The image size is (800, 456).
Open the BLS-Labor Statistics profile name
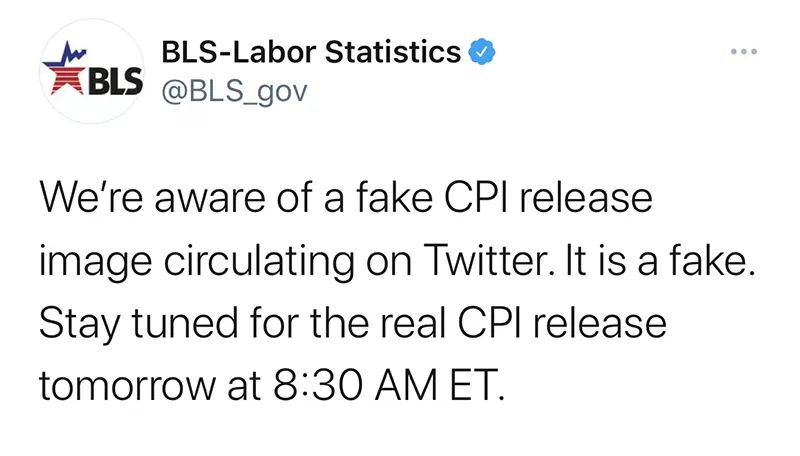click(x=310, y=52)
